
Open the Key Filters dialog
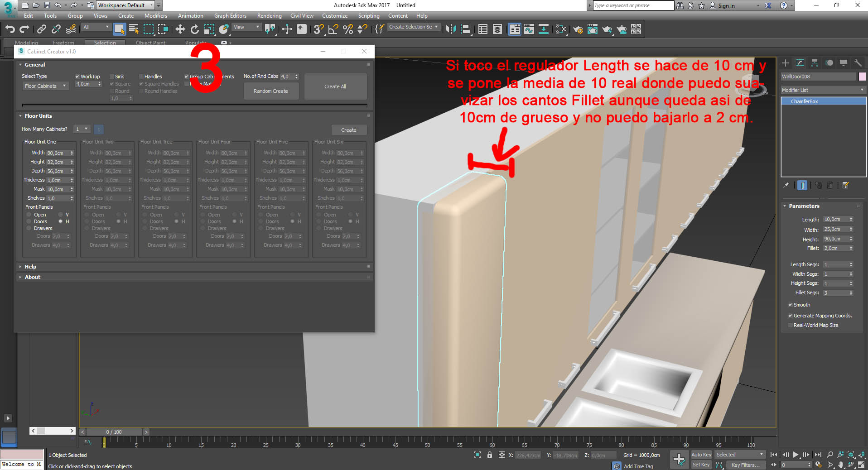746,465
